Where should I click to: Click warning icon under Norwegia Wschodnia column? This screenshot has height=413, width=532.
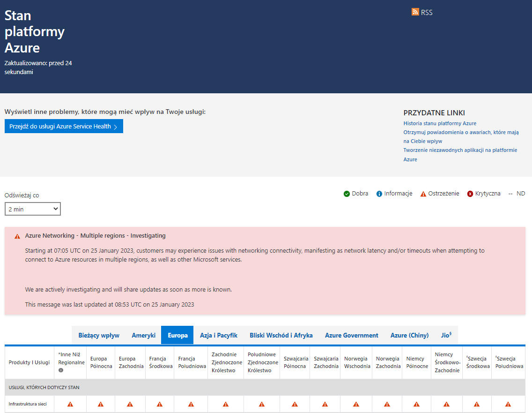356,404
